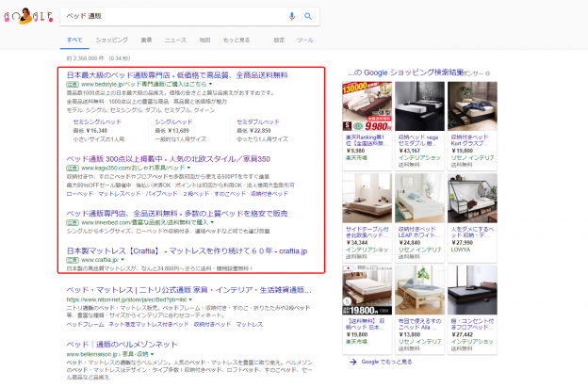Open the ローベッド sitelink

pos(80,194)
